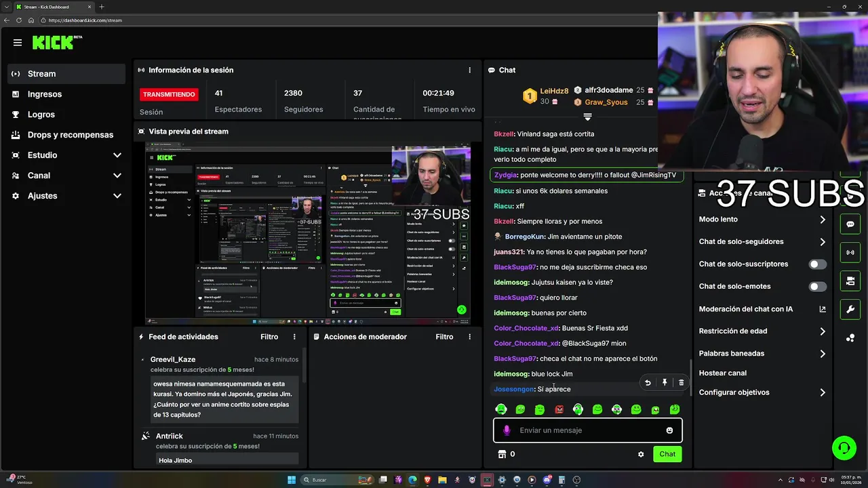This screenshot has height=488, width=868.
Task: Open the Acciones de moderador three-dot menu
Action: click(x=469, y=337)
